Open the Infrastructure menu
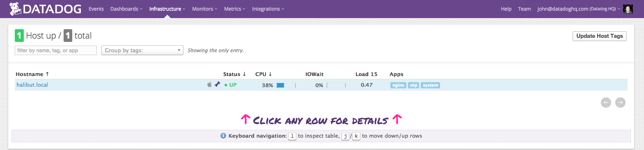Image resolution: width=644 pixels, height=150 pixels. coord(167,9)
